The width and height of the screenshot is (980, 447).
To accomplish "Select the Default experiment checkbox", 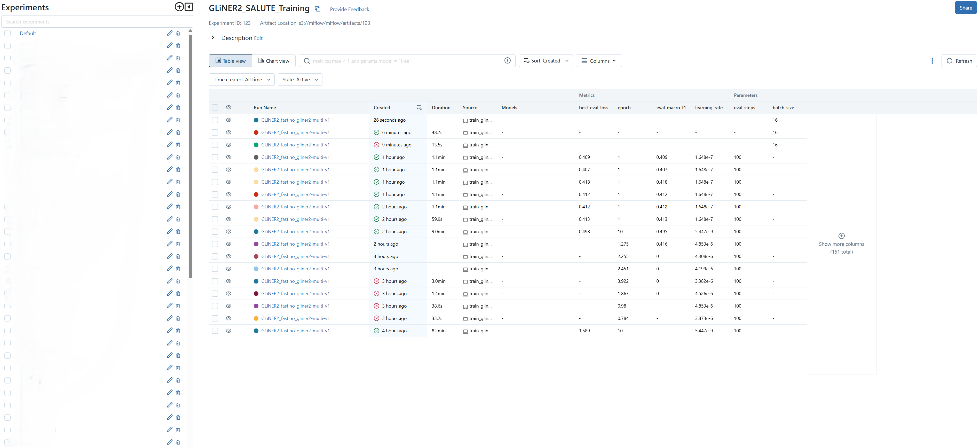I will 7,34.
